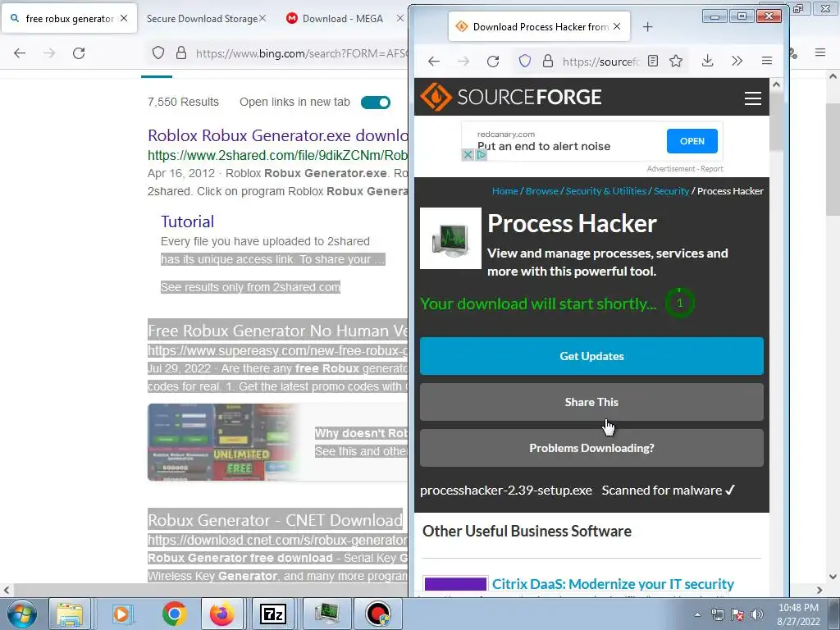Image resolution: width=840 pixels, height=630 pixels.
Task: Open Free Robux Generator No Human result
Action: pyautogui.click(x=277, y=331)
